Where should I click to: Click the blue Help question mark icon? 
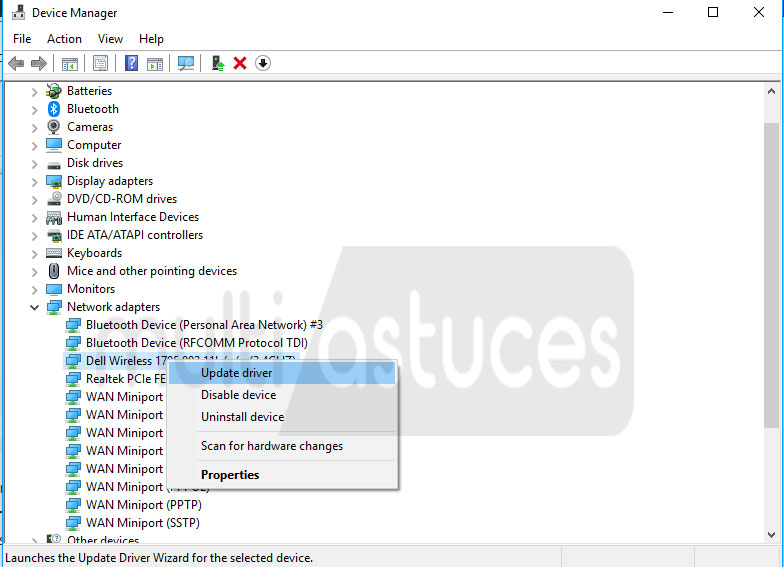click(131, 63)
